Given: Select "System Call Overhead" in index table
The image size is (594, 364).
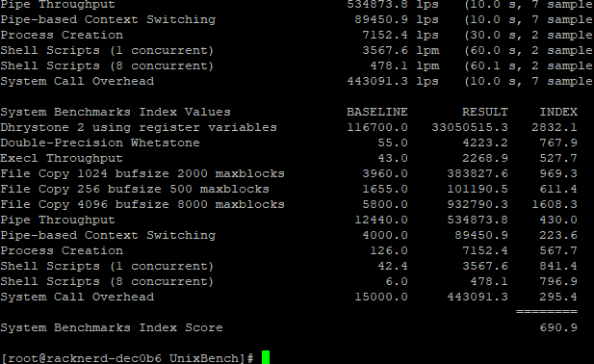Looking at the screenshot, I should click(77, 297).
